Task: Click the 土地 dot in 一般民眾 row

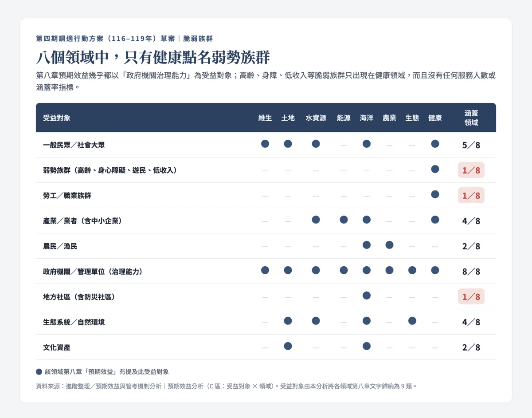Action: coord(288,144)
